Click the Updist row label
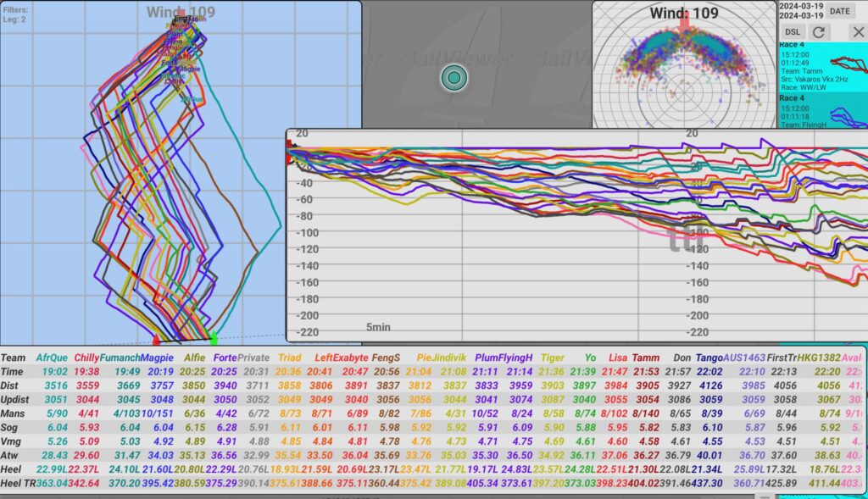The height and width of the screenshot is (499, 868). (x=15, y=399)
